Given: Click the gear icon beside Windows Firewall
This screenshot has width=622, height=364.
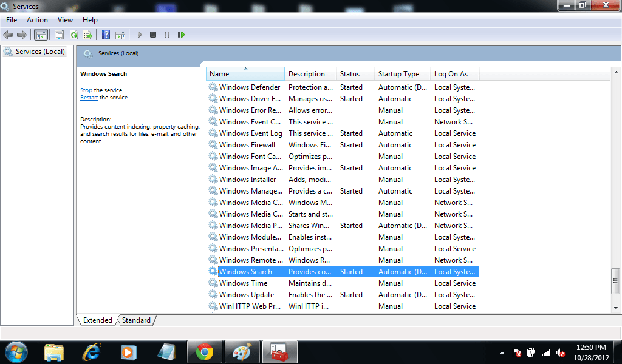Looking at the screenshot, I should (x=213, y=144).
